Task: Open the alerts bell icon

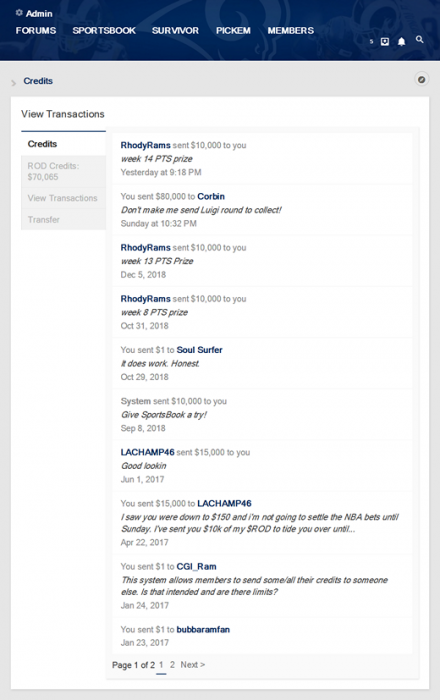Action: pos(402,42)
